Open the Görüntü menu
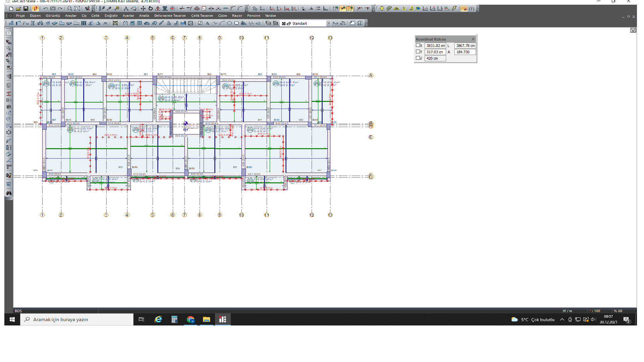The width and height of the screenshot is (644, 362). [53, 16]
